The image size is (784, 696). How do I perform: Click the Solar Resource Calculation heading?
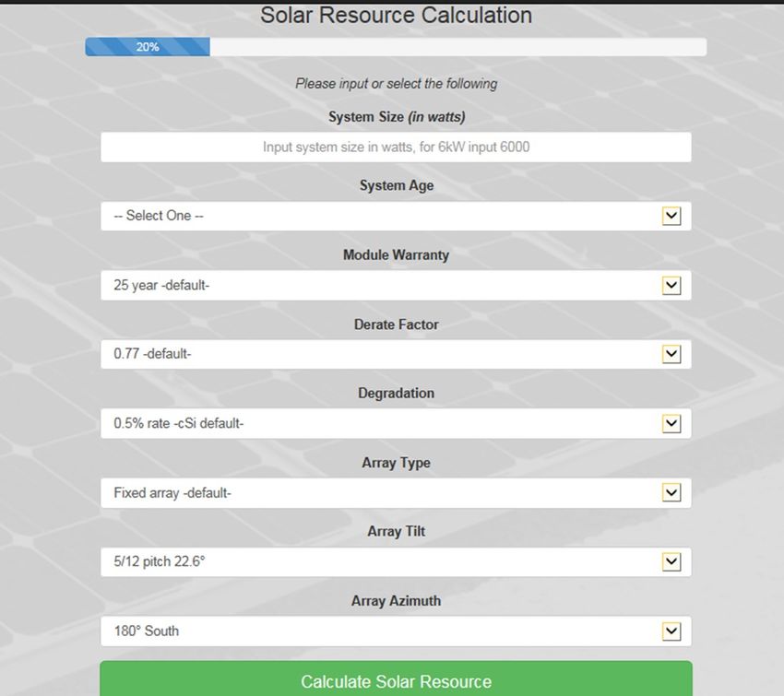point(396,15)
